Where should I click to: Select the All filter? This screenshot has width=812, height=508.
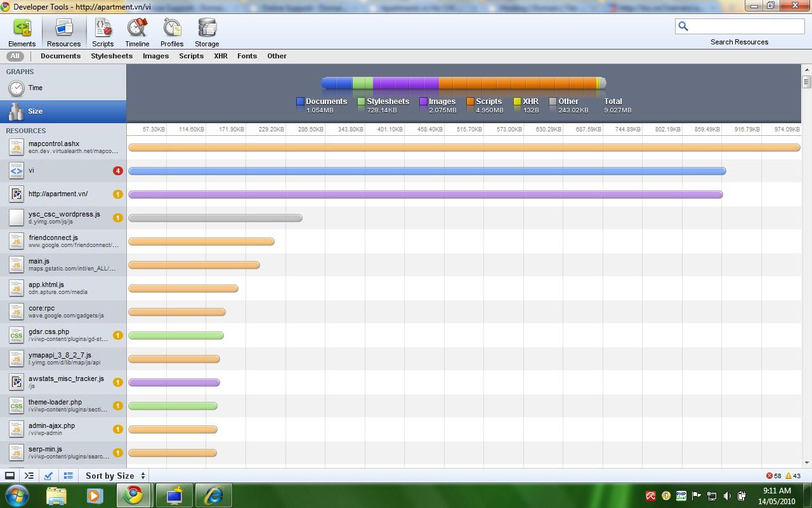pyautogui.click(x=15, y=56)
